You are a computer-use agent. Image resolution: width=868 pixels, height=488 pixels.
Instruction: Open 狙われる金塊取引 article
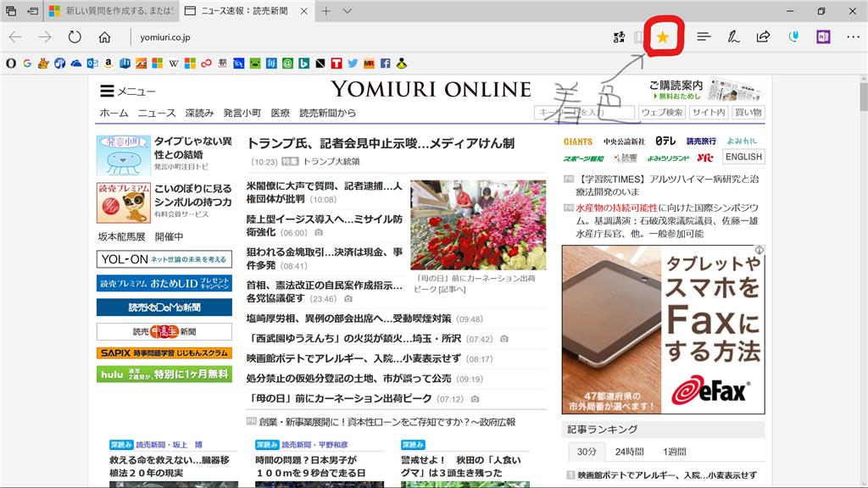pos(325,258)
